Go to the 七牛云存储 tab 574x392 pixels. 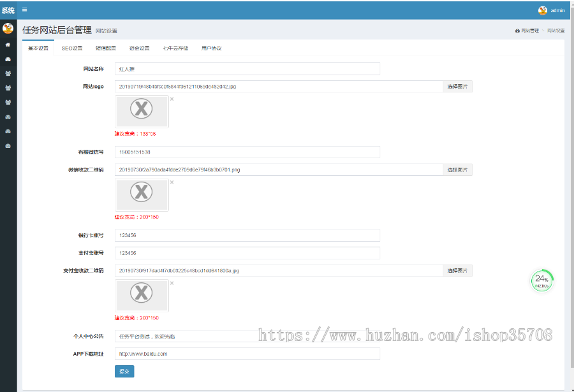[x=175, y=48]
